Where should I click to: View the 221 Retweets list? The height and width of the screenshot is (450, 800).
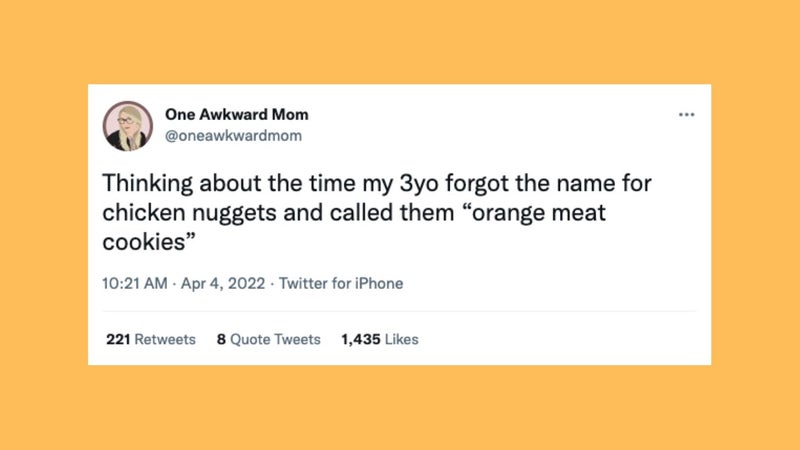click(151, 340)
